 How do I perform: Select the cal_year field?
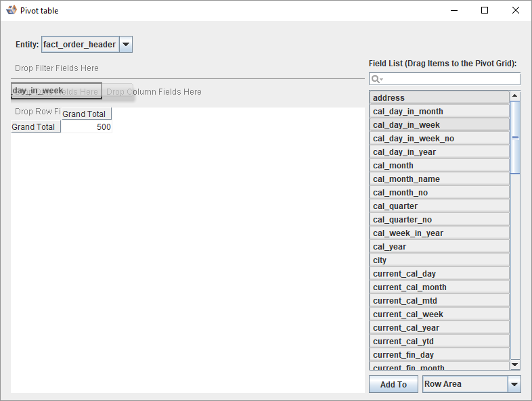click(x=439, y=247)
